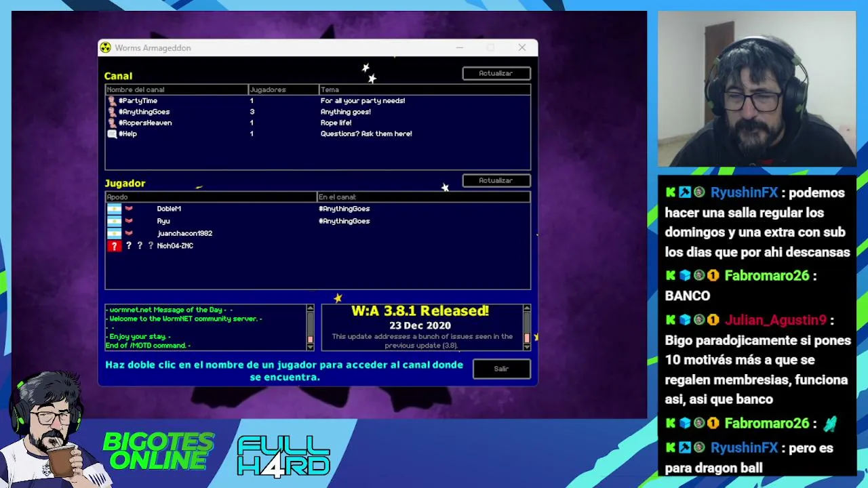Click #AnythingGoes in Ryu's player row
Screen dimensions: 868x488
(x=344, y=221)
